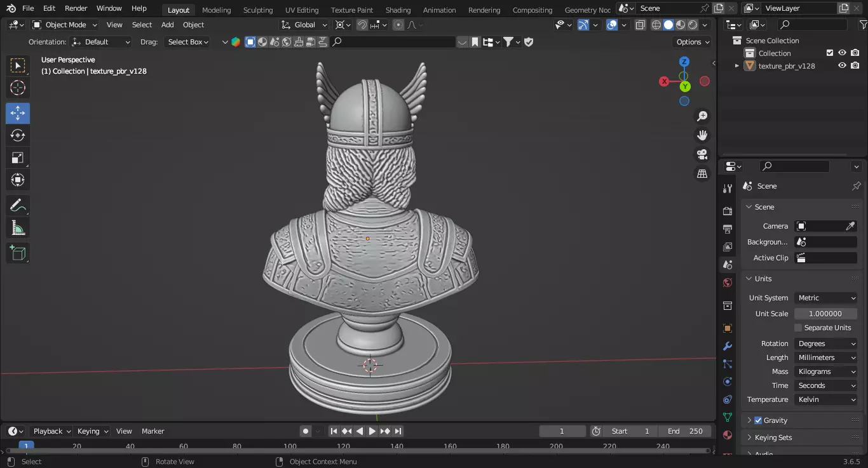Open the Object Mode dropdown
The width and height of the screenshot is (868, 468).
[65, 25]
